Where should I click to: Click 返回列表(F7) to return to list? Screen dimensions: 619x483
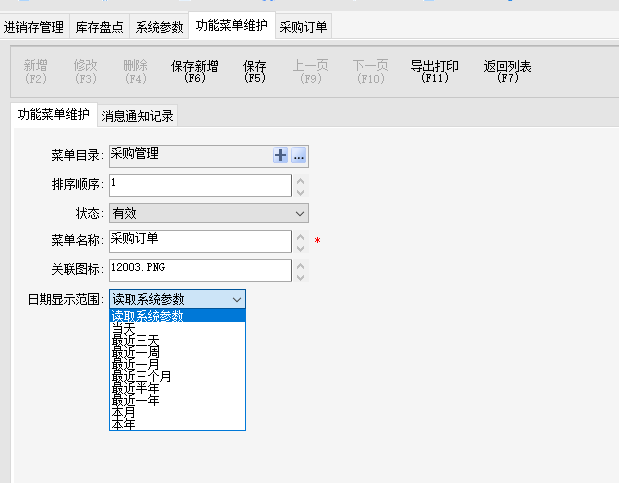pos(507,71)
